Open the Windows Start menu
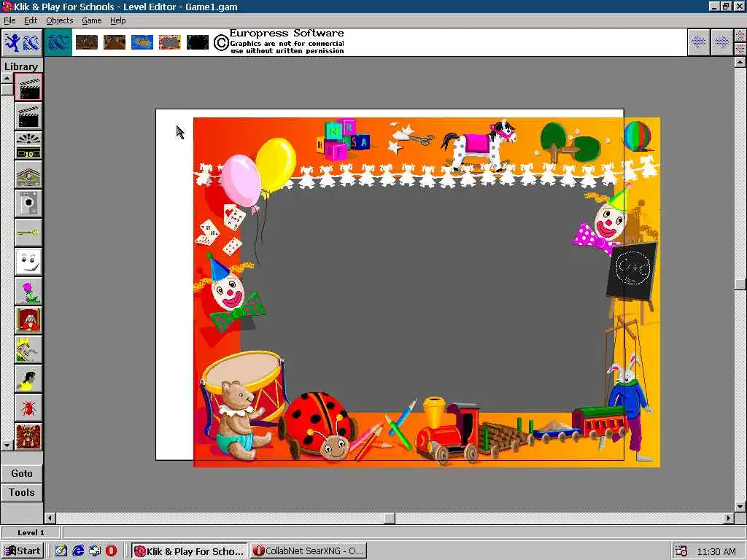 (x=23, y=551)
